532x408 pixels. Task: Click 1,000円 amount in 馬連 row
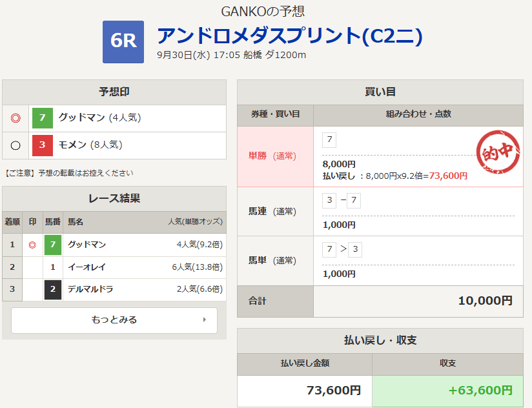coord(339,225)
